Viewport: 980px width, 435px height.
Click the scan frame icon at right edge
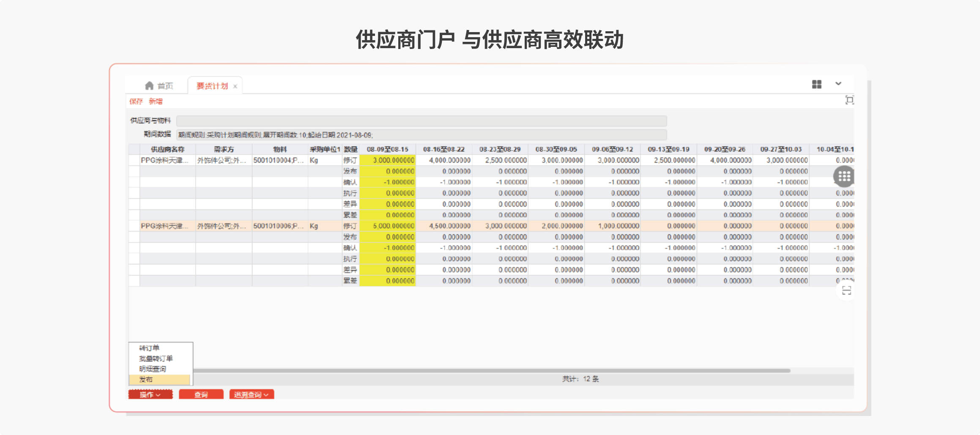pos(846,291)
